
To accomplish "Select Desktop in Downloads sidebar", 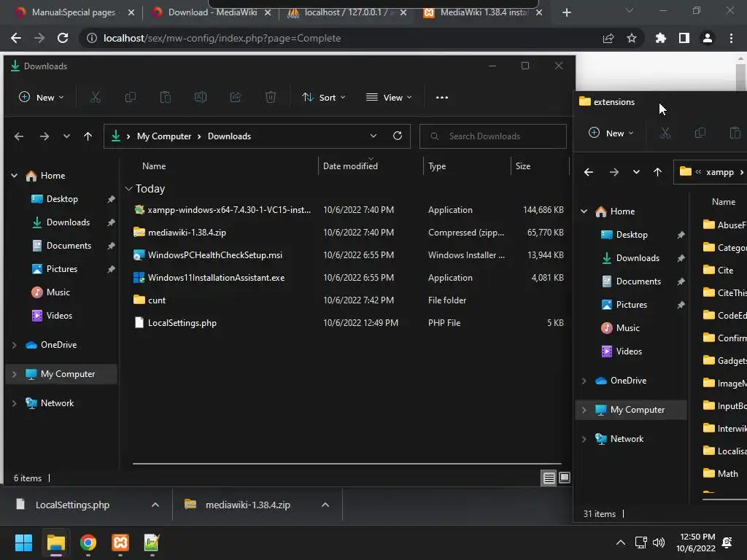I will coord(62,199).
